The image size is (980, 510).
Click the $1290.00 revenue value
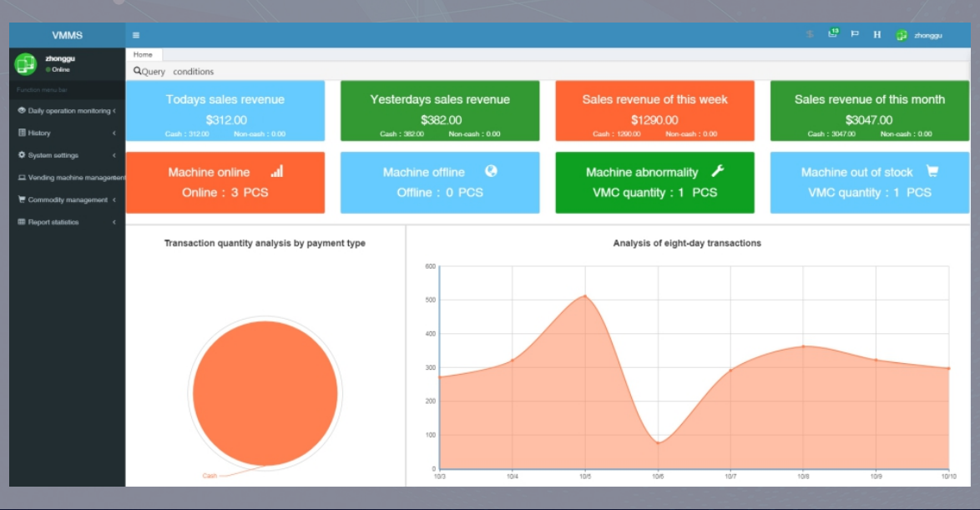(654, 120)
